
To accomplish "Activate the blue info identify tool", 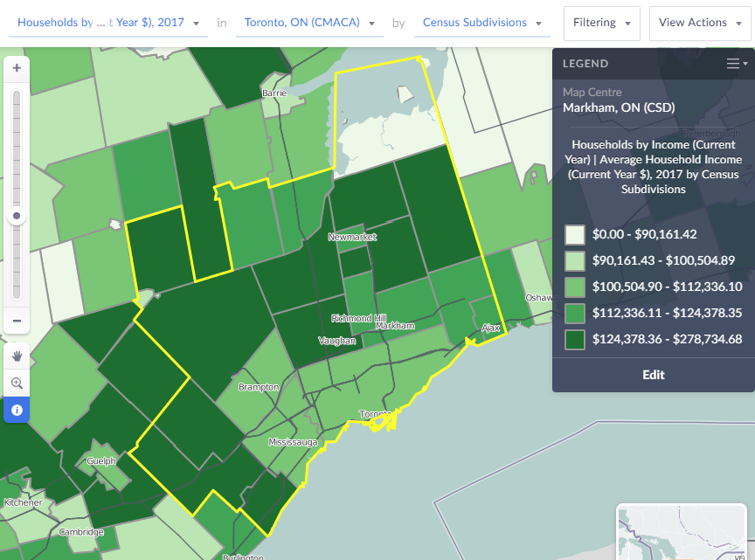I will (x=17, y=409).
